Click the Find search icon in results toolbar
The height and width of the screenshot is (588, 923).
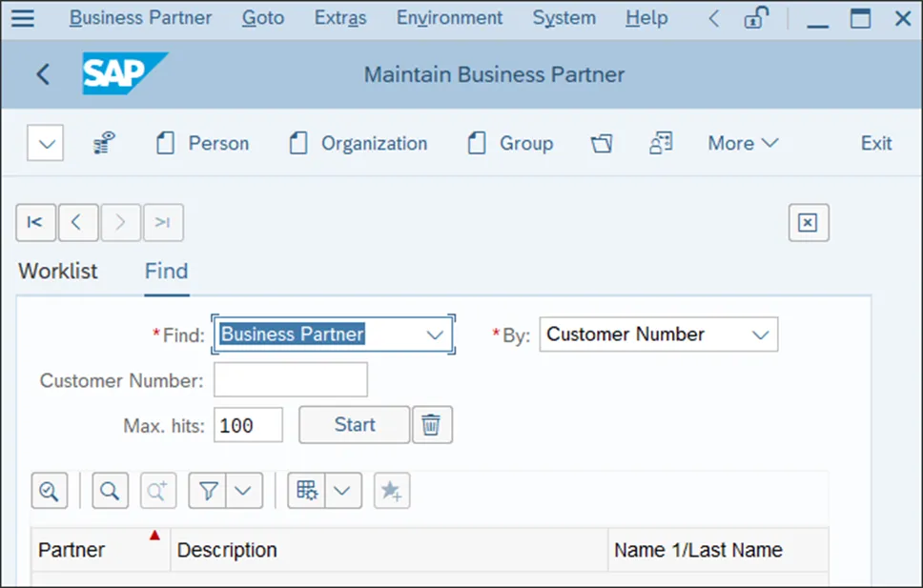pos(110,490)
